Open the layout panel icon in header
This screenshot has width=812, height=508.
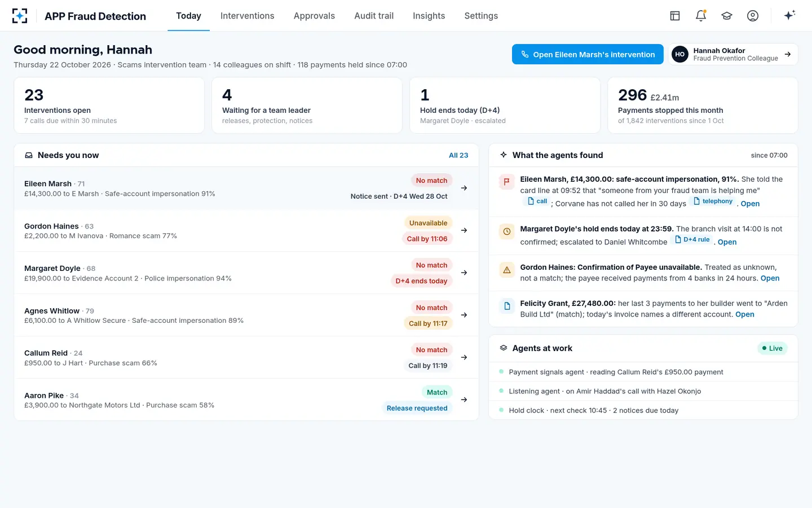675,16
